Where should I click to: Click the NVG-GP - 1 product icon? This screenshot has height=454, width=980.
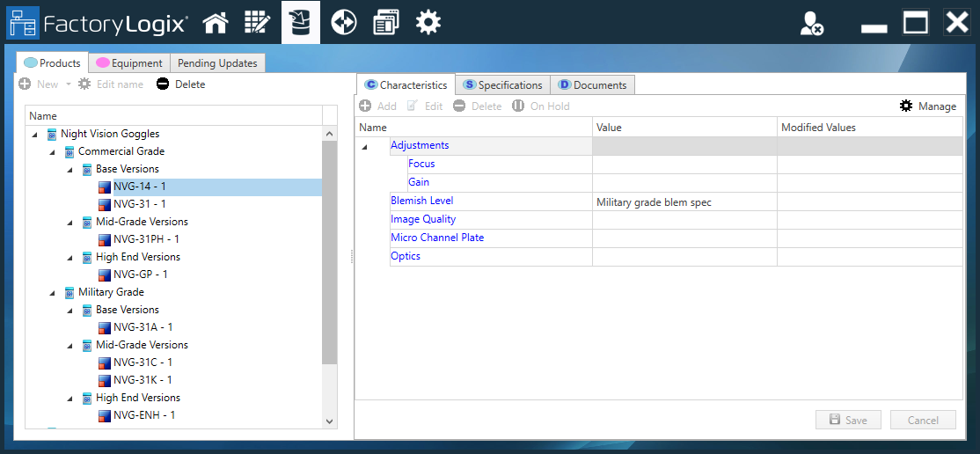click(x=105, y=274)
